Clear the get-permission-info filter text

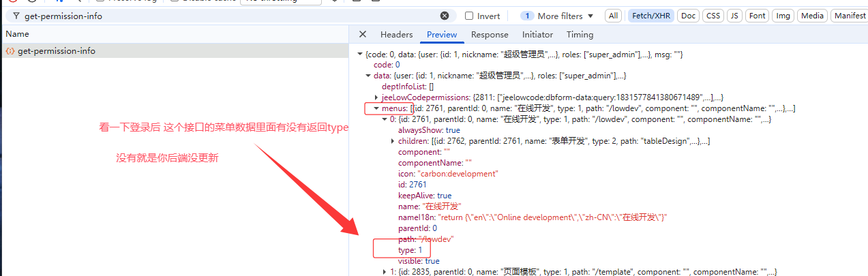click(x=445, y=16)
